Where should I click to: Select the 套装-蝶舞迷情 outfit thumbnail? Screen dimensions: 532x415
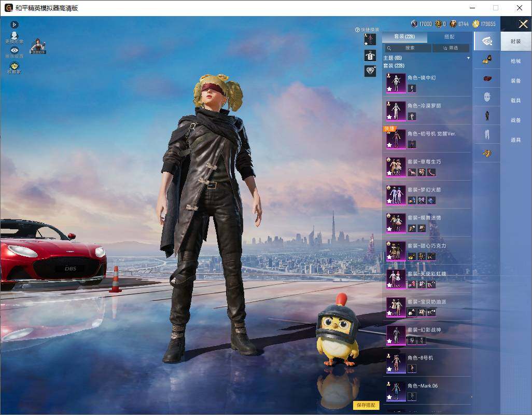[396, 223]
